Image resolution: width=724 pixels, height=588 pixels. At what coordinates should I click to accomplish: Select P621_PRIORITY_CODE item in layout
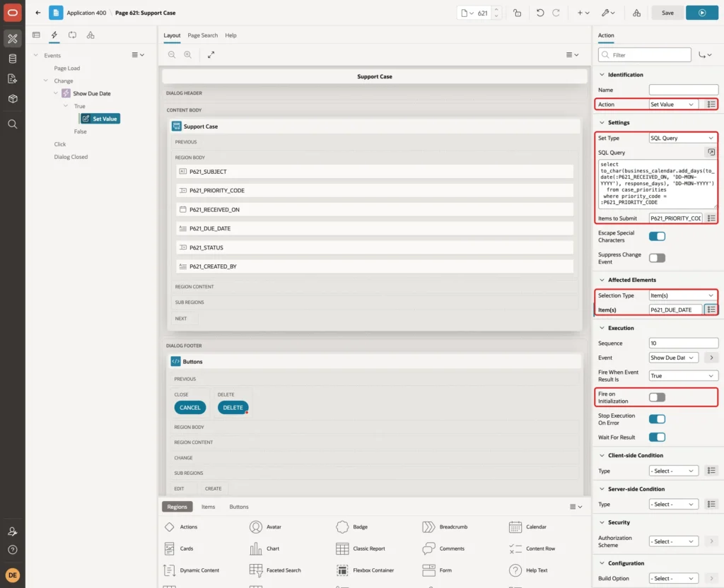pyautogui.click(x=375, y=190)
